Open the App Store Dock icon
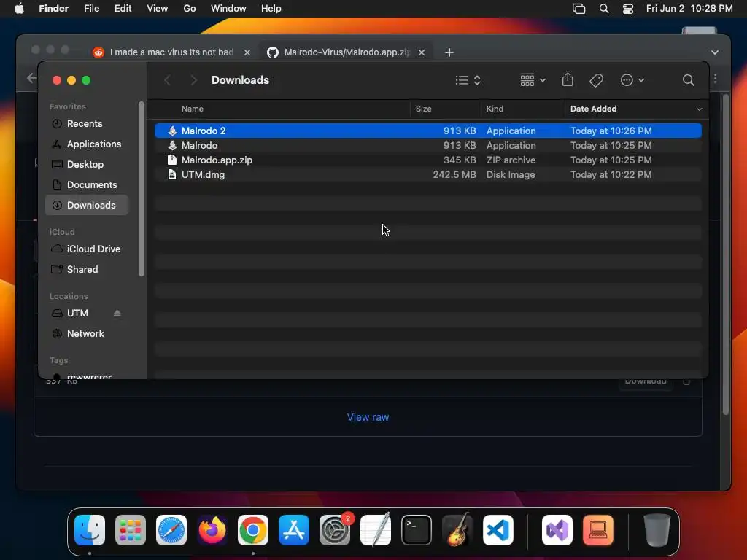This screenshot has width=747, height=560. pyautogui.click(x=294, y=530)
